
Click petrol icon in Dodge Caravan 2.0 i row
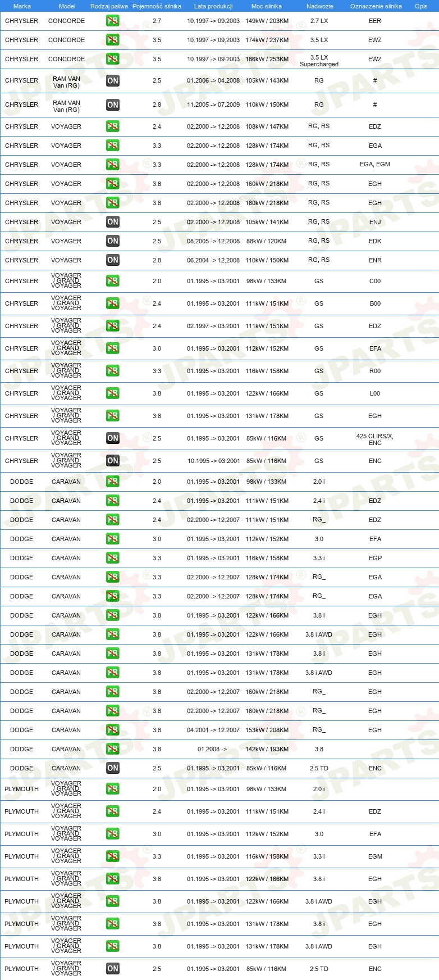coord(113,482)
